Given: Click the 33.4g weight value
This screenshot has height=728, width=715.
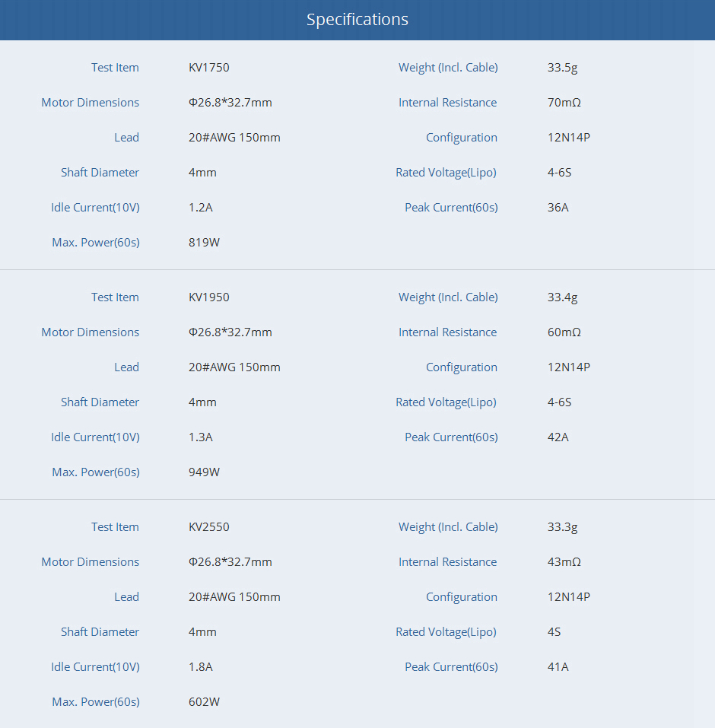Looking at the screenshot, I should tap(562, 297).
